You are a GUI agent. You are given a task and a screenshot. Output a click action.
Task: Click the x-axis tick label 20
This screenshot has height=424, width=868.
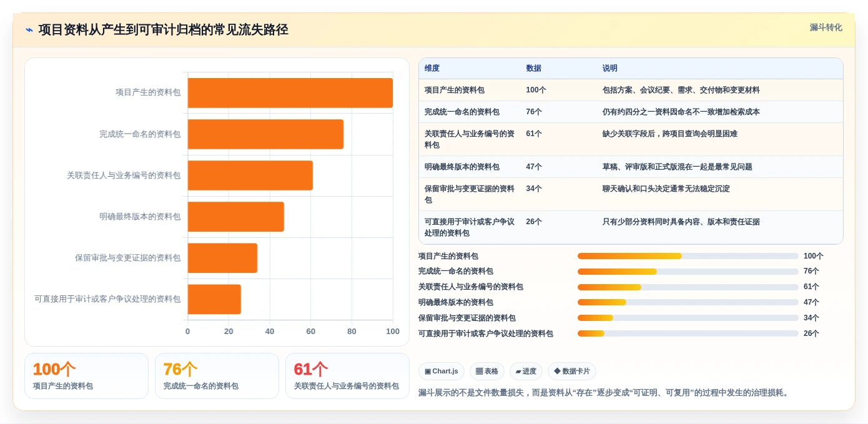(229, 332)
